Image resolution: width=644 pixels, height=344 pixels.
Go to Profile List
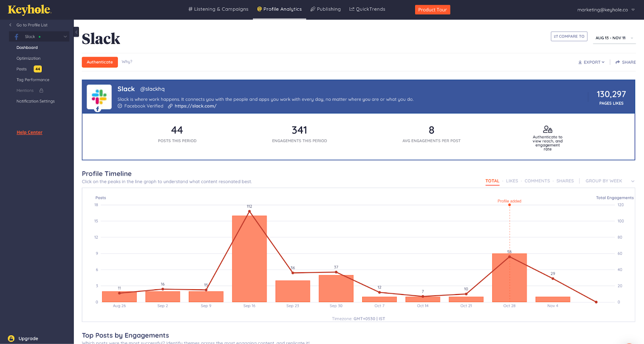[32, 25]
